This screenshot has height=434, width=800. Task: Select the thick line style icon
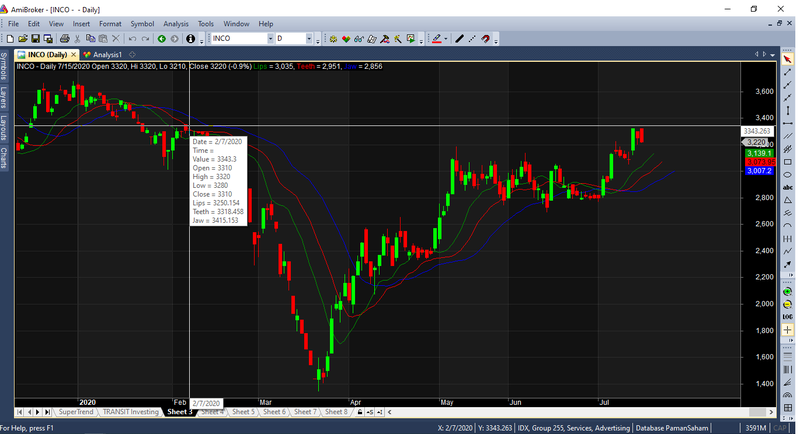tap(459, 39)
